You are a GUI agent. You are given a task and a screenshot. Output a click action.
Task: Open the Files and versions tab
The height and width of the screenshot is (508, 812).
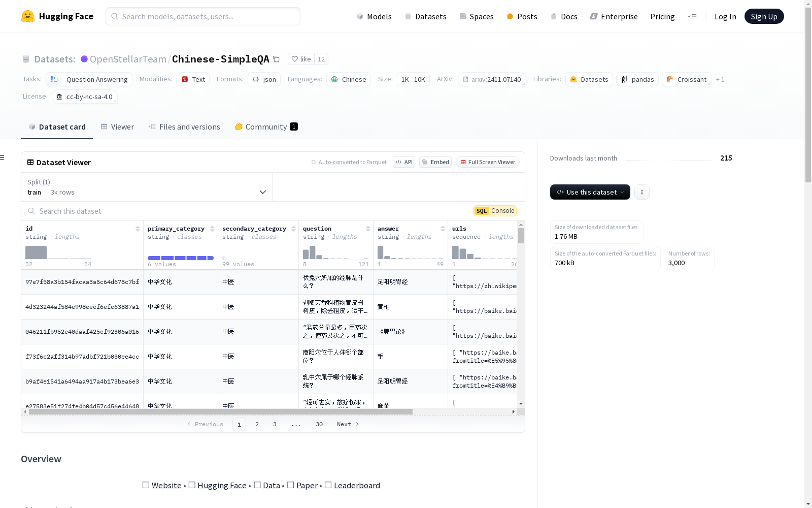click(x=184, y=127)
